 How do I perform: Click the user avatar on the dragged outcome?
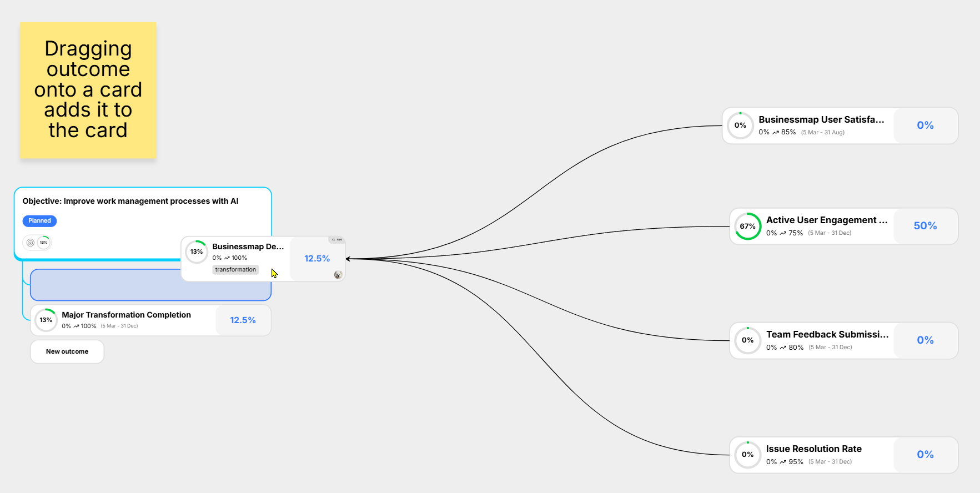point(338,275)
